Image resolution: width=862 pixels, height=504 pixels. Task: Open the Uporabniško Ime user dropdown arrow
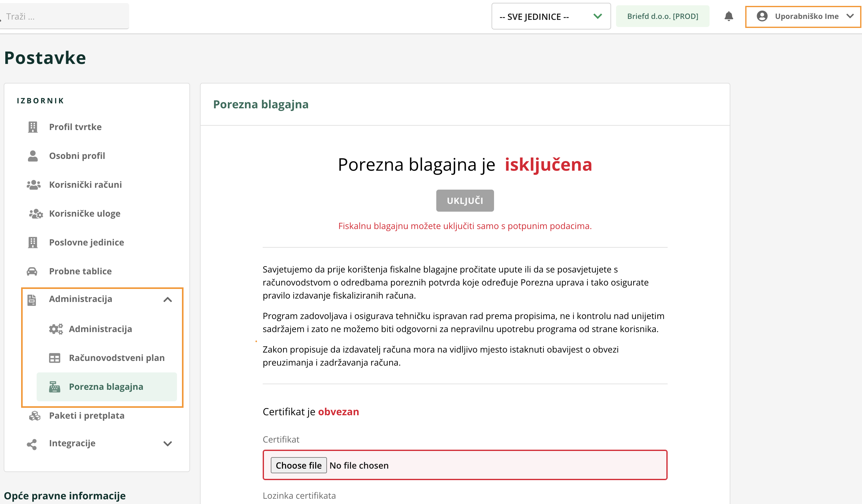(x=850, y=16)
